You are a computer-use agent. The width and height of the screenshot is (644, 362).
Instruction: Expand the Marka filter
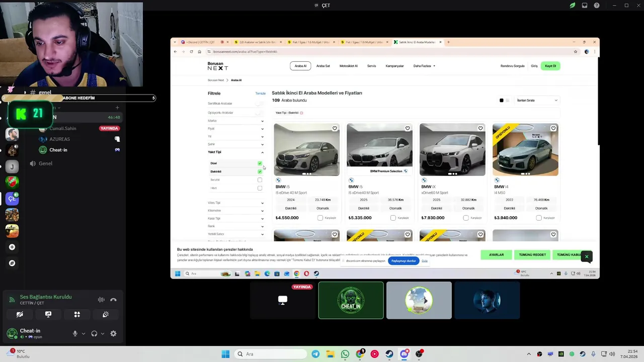[x=236, y=121]
